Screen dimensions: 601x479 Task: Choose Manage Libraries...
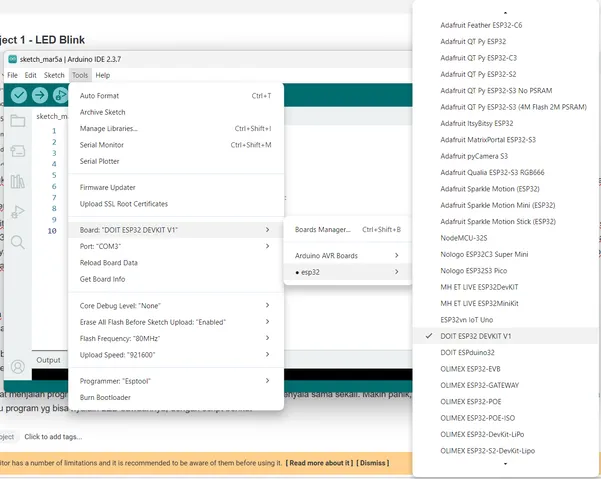[x=176, y=129]
